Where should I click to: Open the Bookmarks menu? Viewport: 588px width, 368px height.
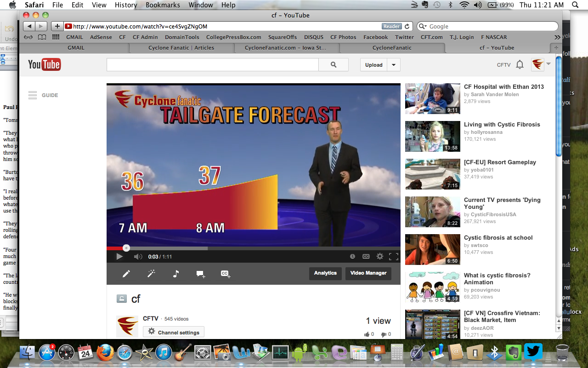coord(163,5)
